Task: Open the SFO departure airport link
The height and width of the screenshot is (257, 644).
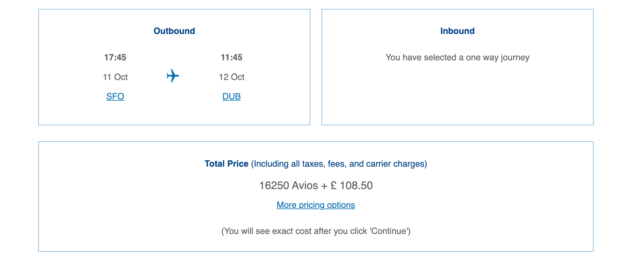Action: [115, 96]
